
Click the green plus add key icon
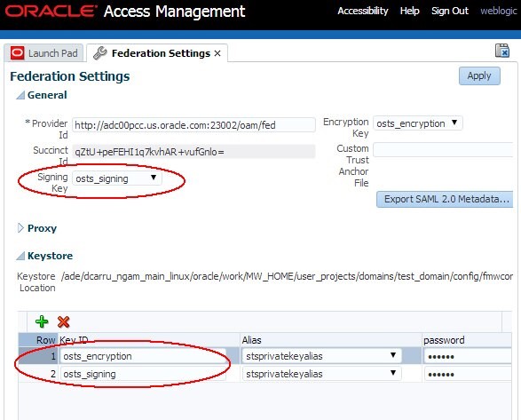pyautogui.click(x=42, y=321)
